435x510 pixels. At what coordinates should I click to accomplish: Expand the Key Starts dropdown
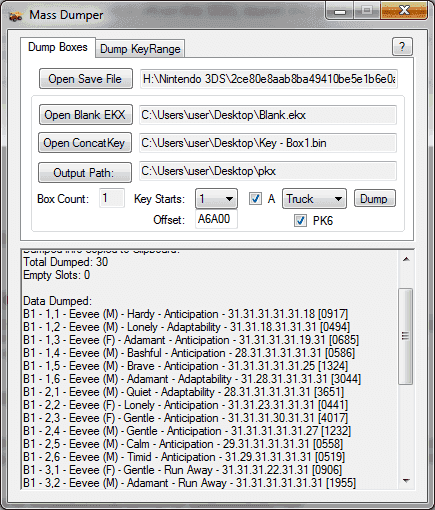[x=216, y=199]
